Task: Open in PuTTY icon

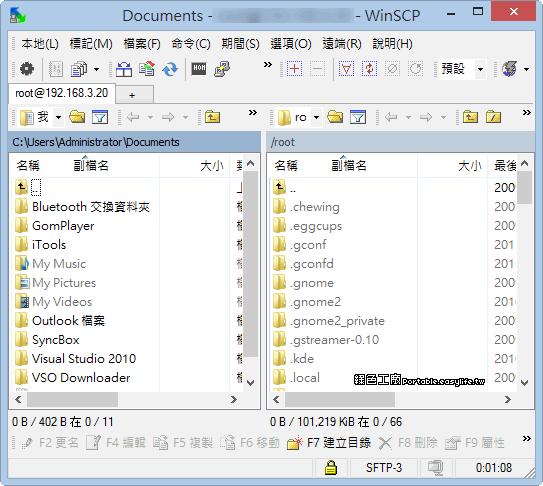Action: [222, 69]
